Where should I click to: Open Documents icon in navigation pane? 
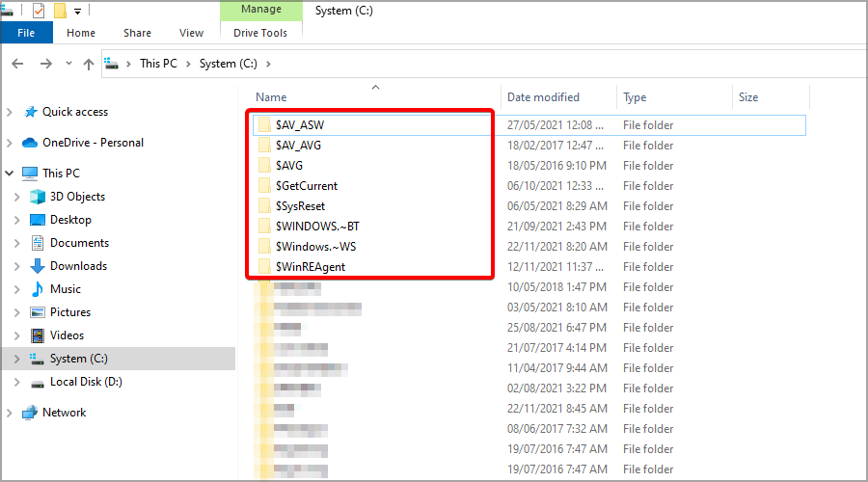(x=38, y=243)
